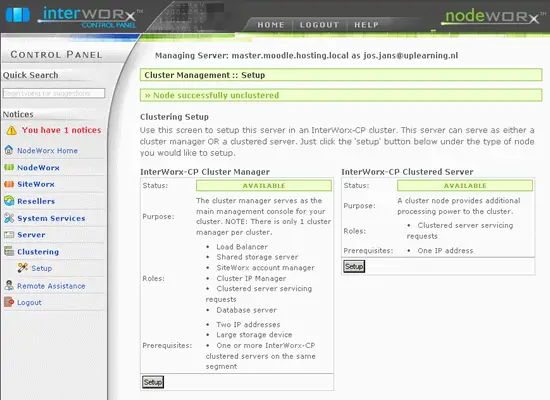Open the NodeWorx Home link
This screenshot has width=550, height=400.
tap(47, 151)
